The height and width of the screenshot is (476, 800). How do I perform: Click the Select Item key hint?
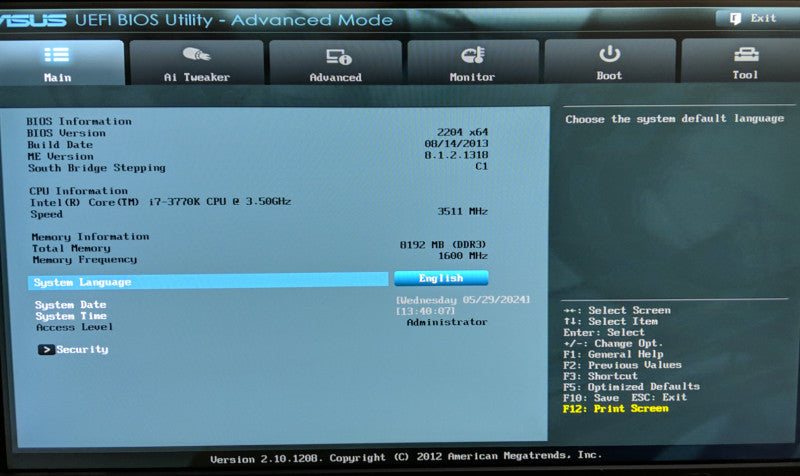point(611,321)
